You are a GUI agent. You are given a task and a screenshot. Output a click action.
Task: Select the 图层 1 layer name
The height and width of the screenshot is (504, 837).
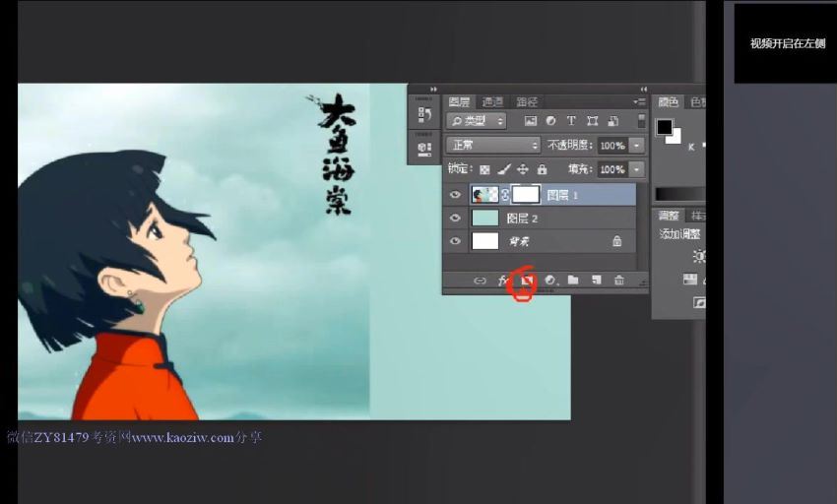click(x=562, y=196)
